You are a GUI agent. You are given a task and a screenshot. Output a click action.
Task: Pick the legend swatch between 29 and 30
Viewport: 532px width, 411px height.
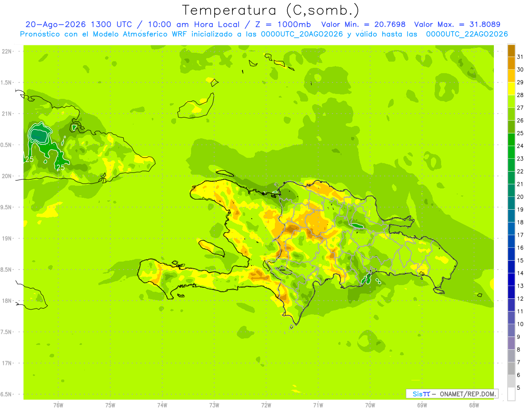tap(511, 76)
